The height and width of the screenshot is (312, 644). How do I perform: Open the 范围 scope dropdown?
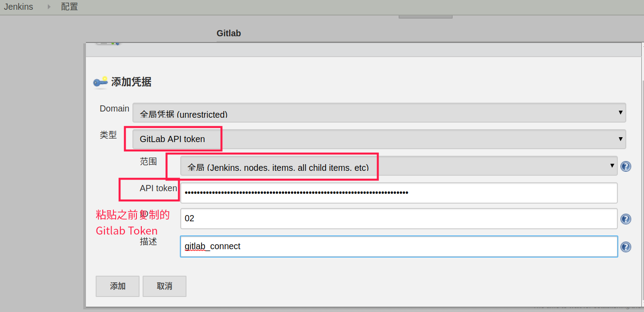pyautogui.click(x=399, y=166)
